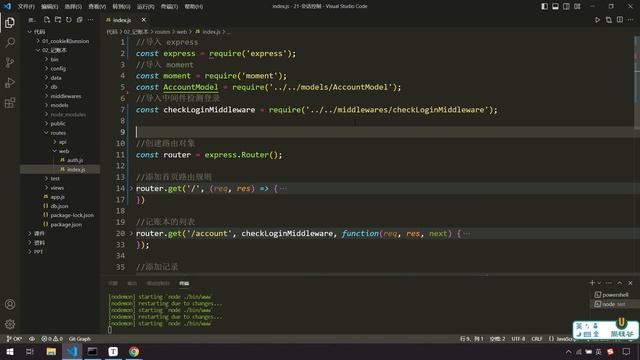Click the UTF-8 encoding in status bar
The image size is (640, 360).
518,339
